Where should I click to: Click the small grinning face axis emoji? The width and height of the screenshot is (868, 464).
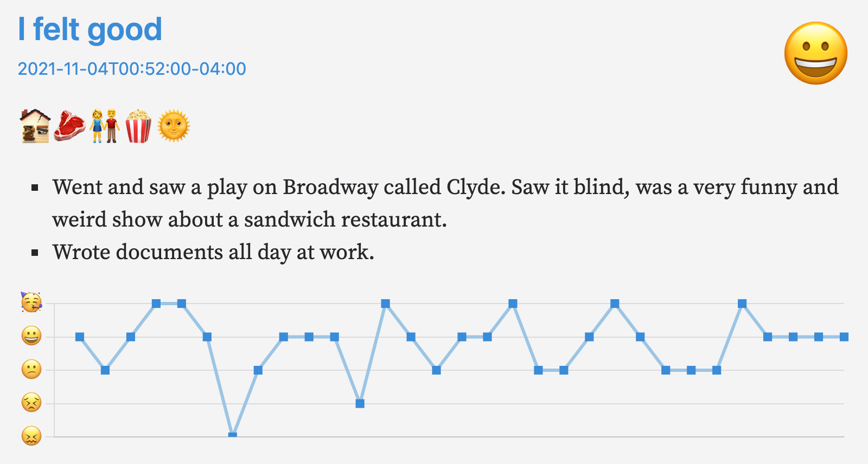(31, 336)
